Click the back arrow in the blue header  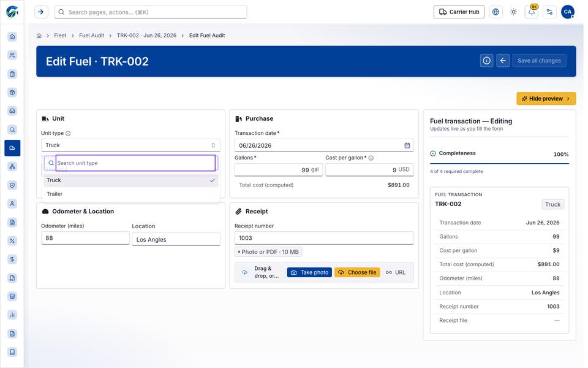tap(503, 61)
